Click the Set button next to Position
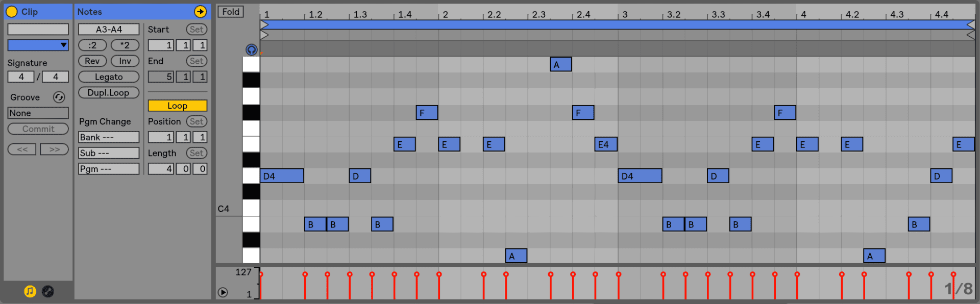980x304 pixels. click(197, 121)
